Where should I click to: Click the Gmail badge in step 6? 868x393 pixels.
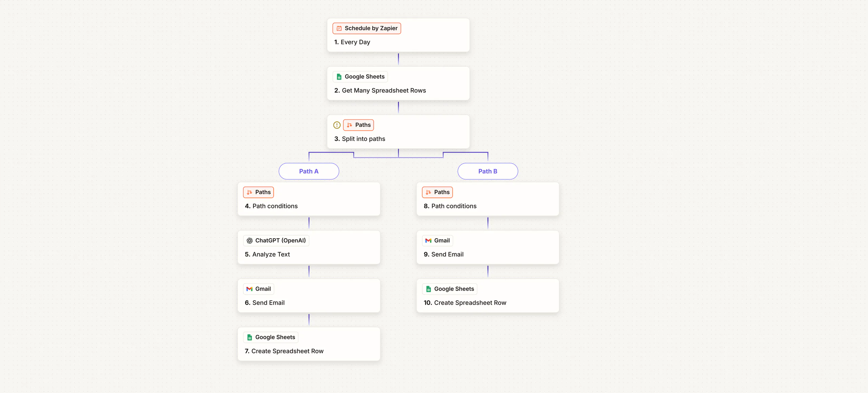[259, 289]
